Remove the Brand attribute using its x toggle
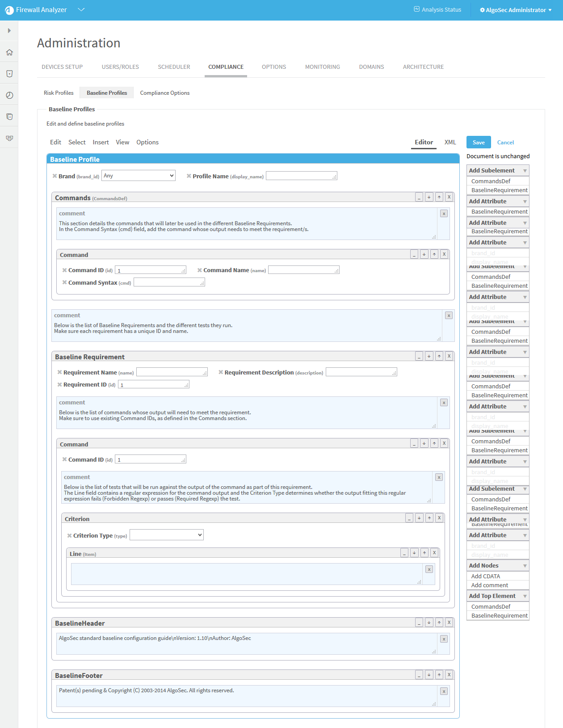The width and height of the screenshot is (563, 728). coord(55,176)
